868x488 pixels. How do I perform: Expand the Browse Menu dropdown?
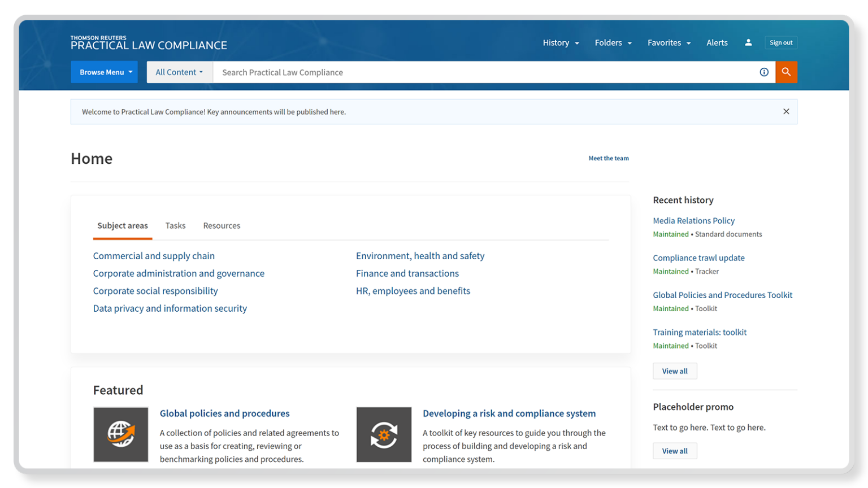click(x=105, y=72)
